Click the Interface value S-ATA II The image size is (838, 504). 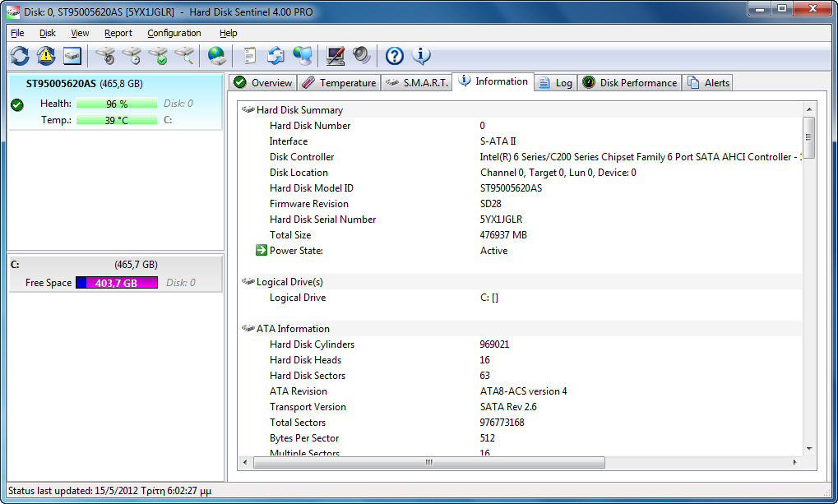point(498,141)
